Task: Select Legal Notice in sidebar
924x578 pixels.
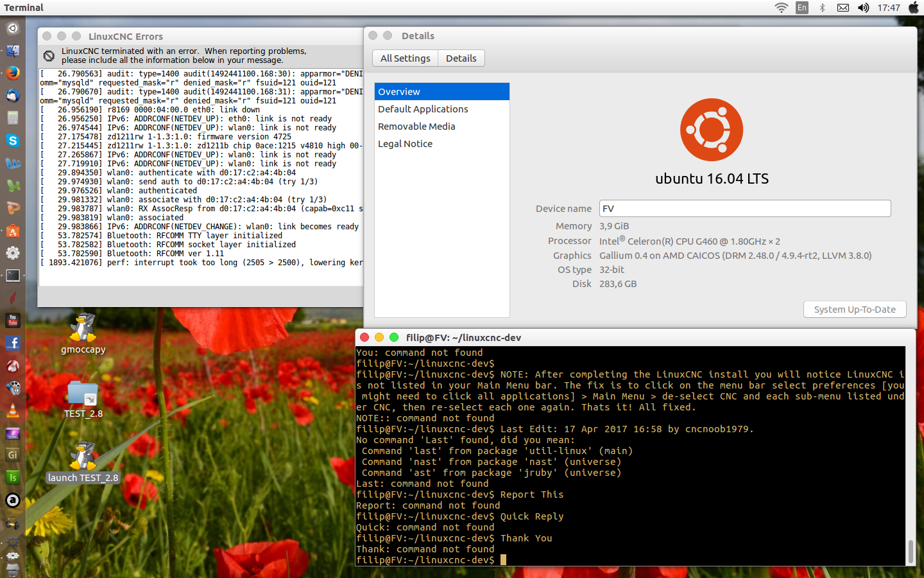Action: [442, 144]
